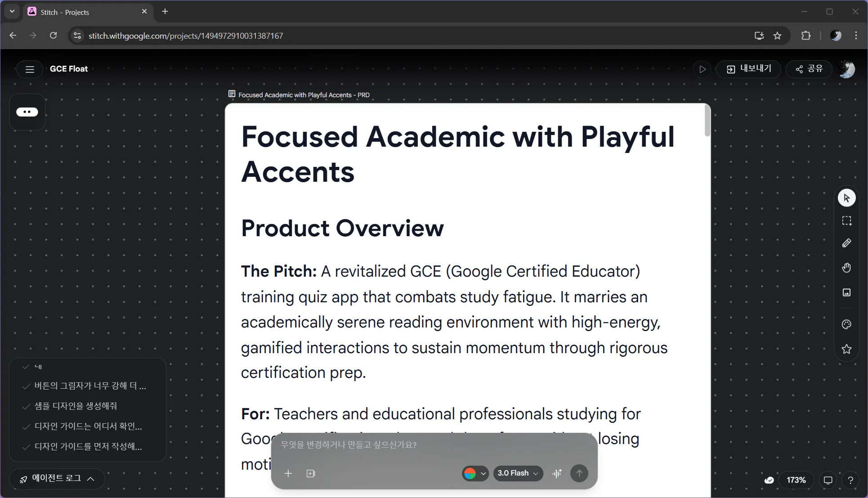
Task: Start the preview play button
Action: 702,69
